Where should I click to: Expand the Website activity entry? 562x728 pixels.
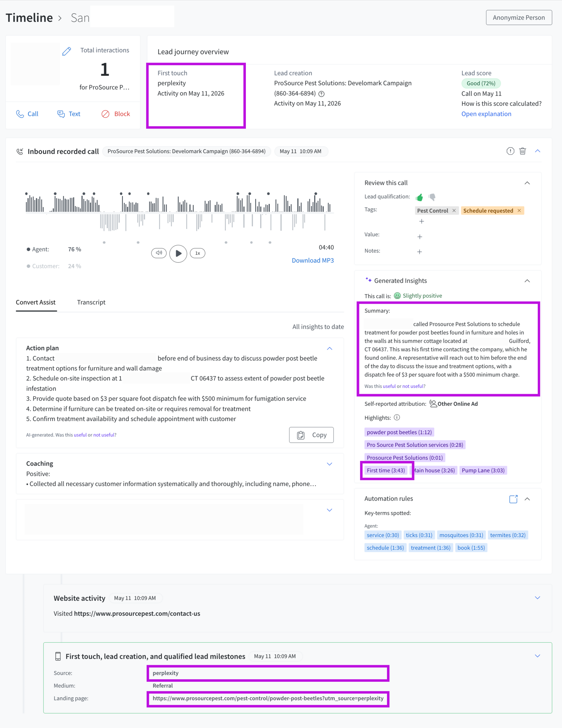[x=537, y=598]
